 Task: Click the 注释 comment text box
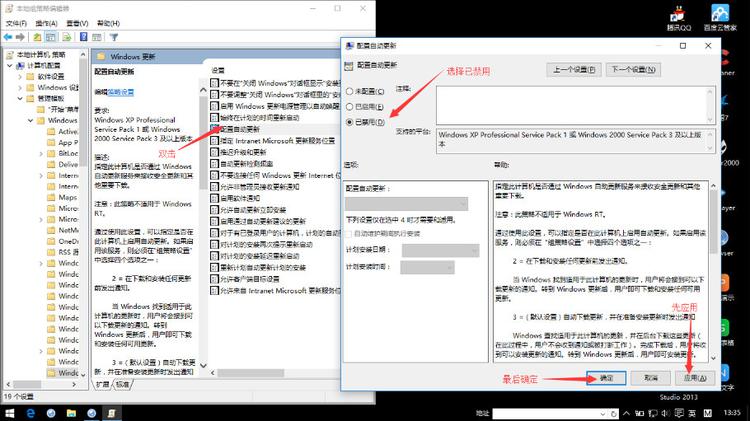(575, 105)
